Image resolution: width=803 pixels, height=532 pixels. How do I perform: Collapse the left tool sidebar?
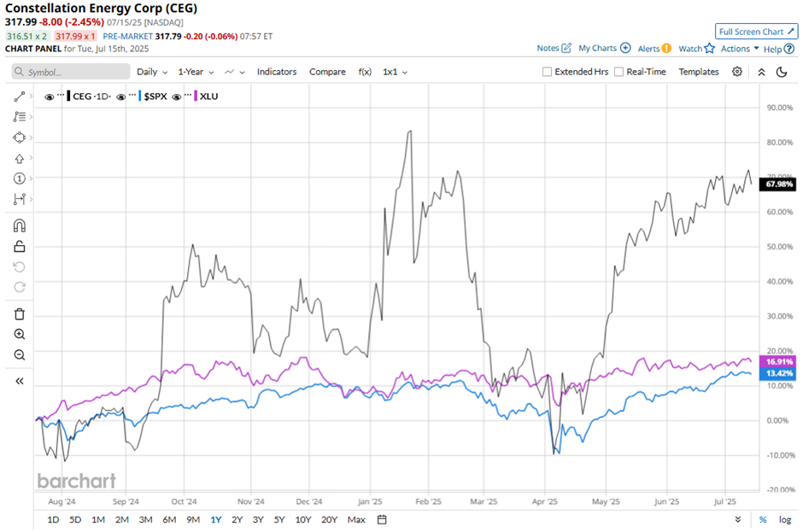coord(20,381)
